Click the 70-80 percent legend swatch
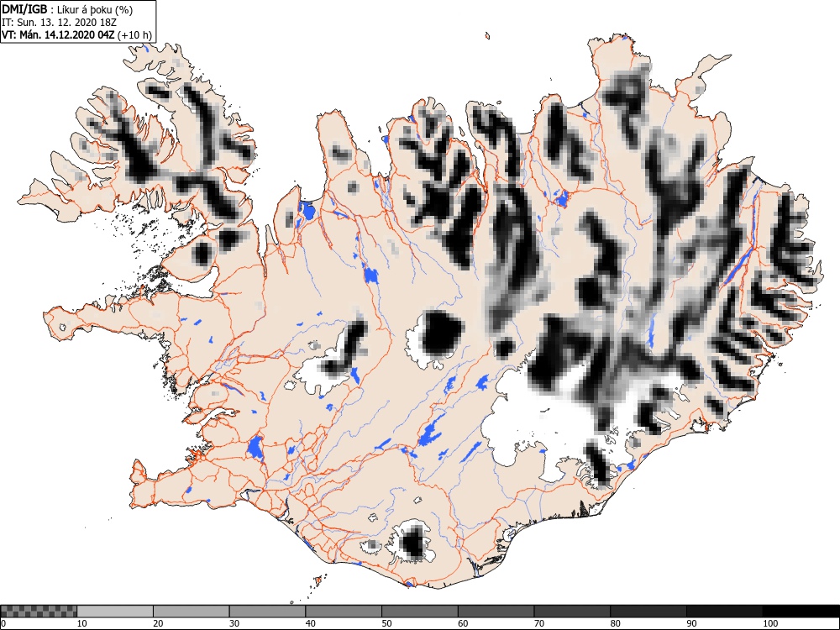 pos(572,612)
